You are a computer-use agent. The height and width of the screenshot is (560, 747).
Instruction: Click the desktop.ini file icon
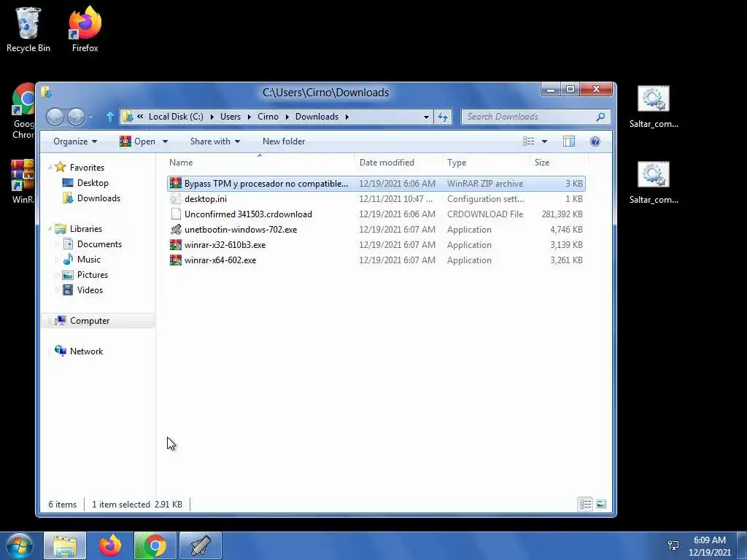pyautogui.click(x=176, y=198)
